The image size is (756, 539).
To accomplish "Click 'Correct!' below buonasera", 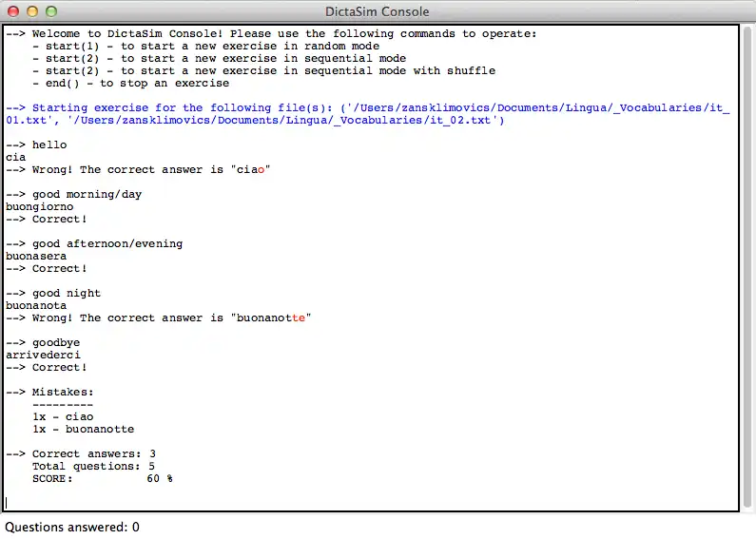I will point(47,268).
